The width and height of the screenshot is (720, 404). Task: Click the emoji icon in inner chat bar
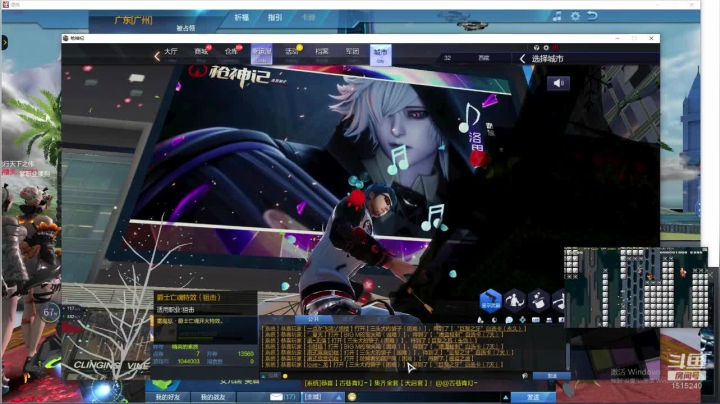tap(285, 376)
